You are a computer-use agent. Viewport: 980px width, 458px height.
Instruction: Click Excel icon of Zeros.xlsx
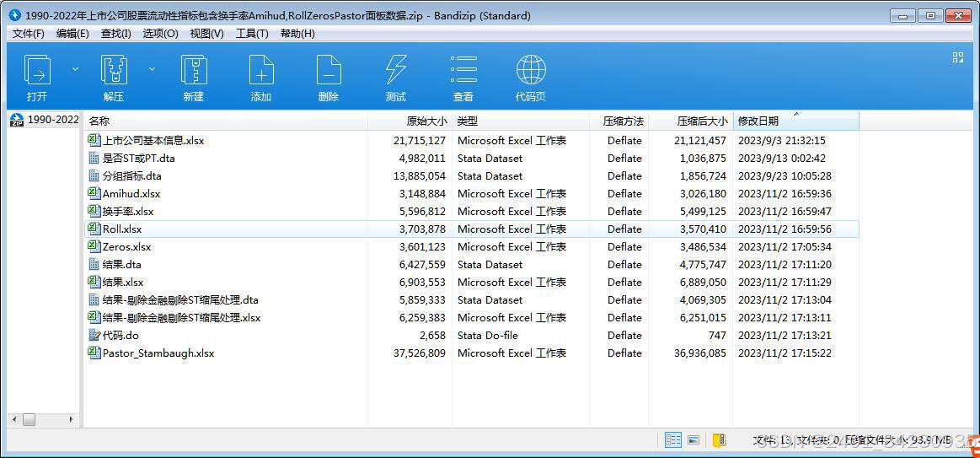click(94, 246)
